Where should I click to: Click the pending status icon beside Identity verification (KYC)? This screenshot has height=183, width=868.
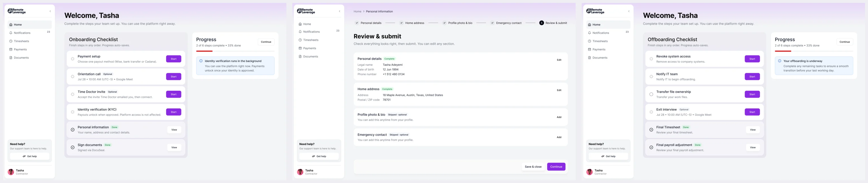(72, 112)
